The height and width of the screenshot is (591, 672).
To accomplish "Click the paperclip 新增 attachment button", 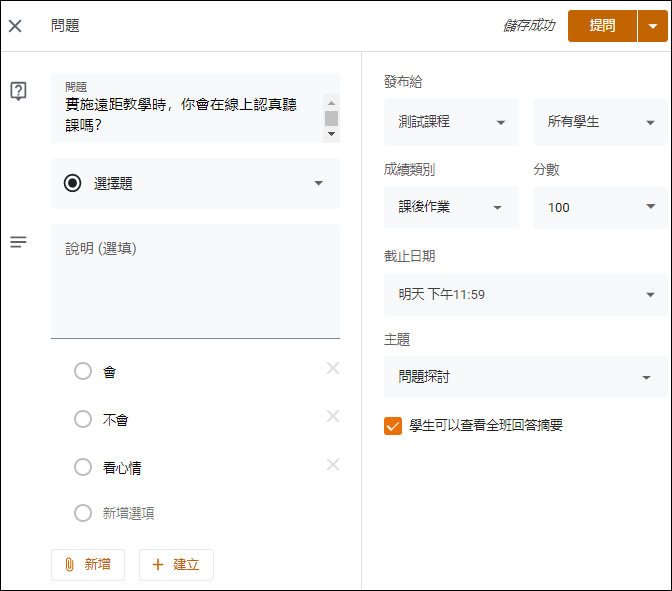I will (x=88, y=565).
